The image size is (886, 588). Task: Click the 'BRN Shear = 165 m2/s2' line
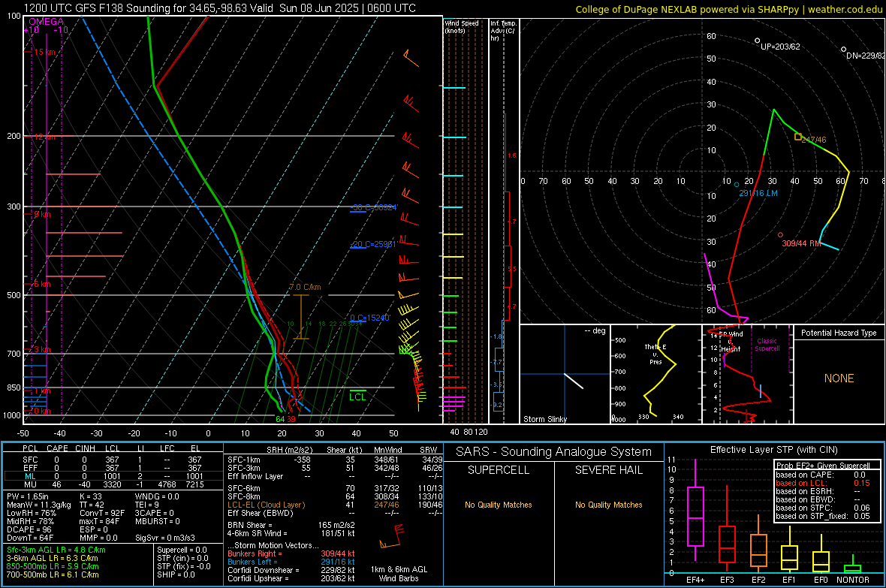(x=291, y=525)
